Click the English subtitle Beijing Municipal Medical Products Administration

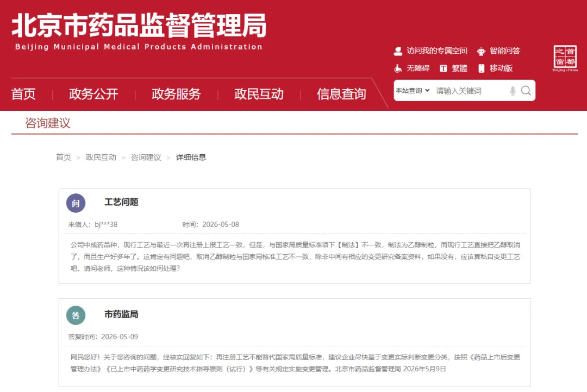point(139,47)
